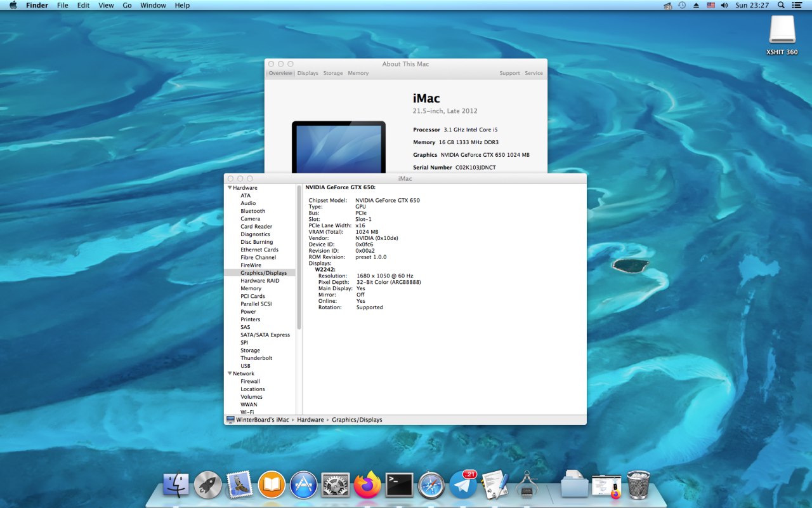This screenshot has width=812, height=508.
Task: Click the iMac thumbnail image in About window
Action: [x=339, y=147]
